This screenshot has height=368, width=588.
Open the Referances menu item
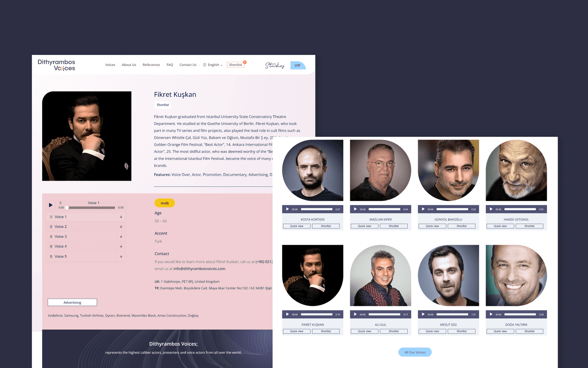coord(151,65)
